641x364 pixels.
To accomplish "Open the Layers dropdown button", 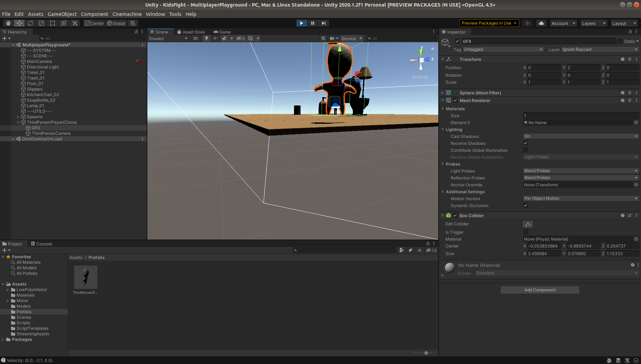I will click(x=594, y=23).
